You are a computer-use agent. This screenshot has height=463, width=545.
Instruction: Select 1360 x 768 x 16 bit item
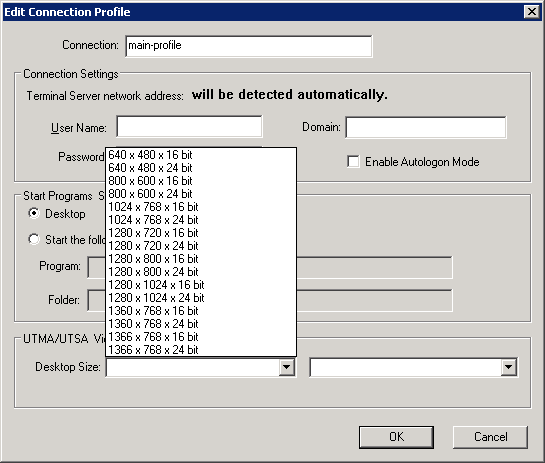click(x=201, y=311)
